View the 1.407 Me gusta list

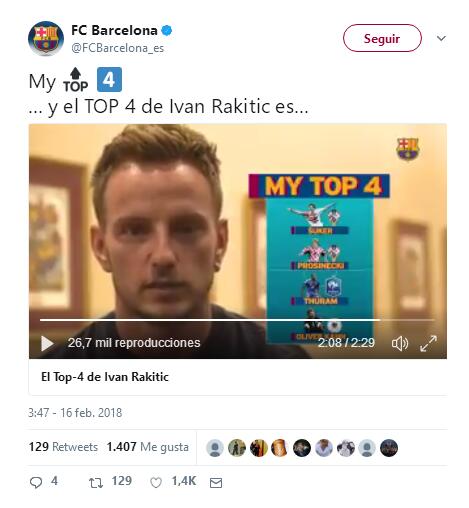(x=148, y=447)
